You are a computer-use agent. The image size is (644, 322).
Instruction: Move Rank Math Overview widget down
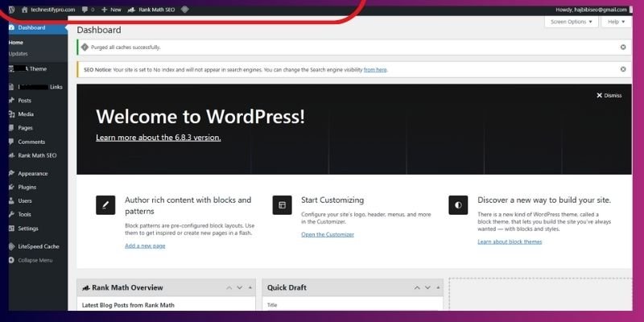coord(240,288)
